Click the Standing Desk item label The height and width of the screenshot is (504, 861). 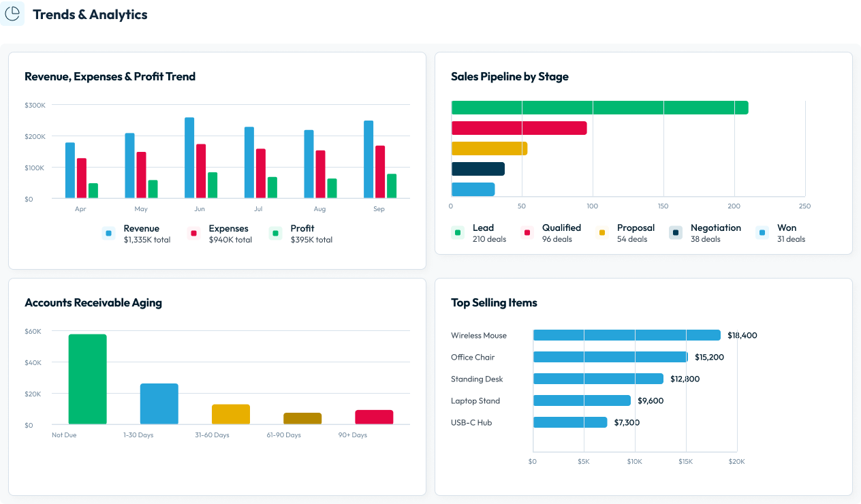(x=477, y=379)
